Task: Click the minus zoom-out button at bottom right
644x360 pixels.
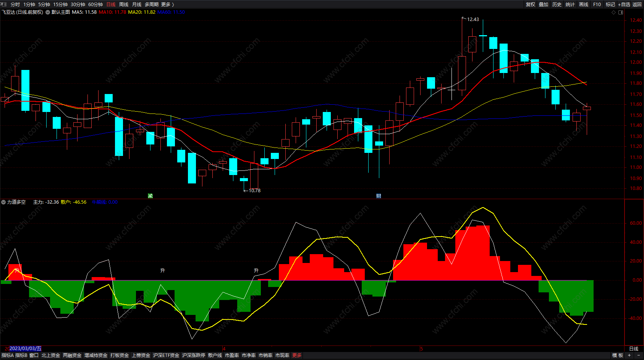Action: pyautogui.click(x=638, y=355)
